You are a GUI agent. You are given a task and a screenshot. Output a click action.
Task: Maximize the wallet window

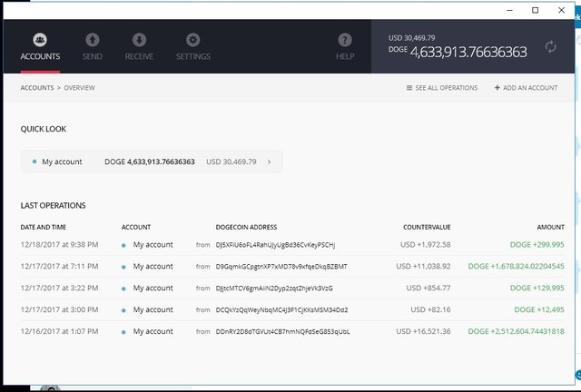(535, 10)
